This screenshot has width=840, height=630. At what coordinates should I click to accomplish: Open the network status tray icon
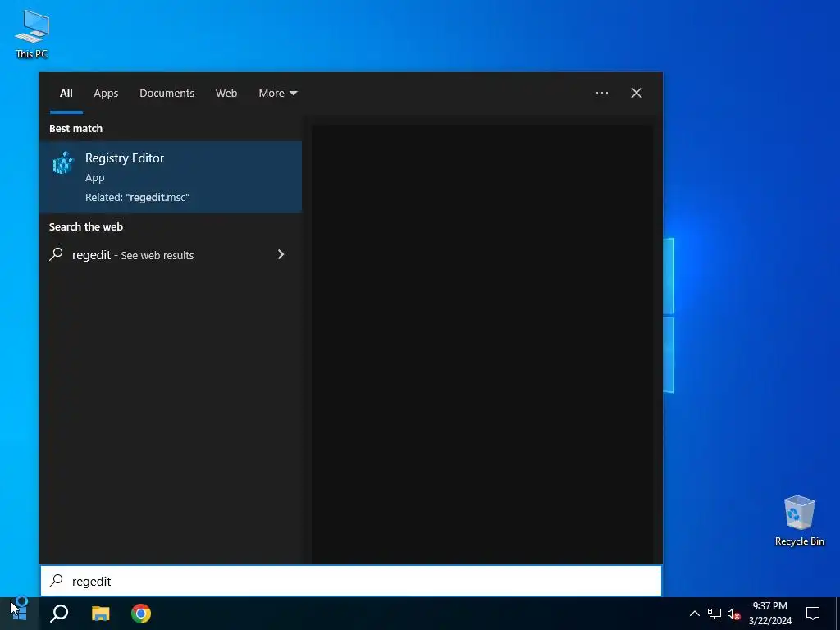tap(714, 614)
